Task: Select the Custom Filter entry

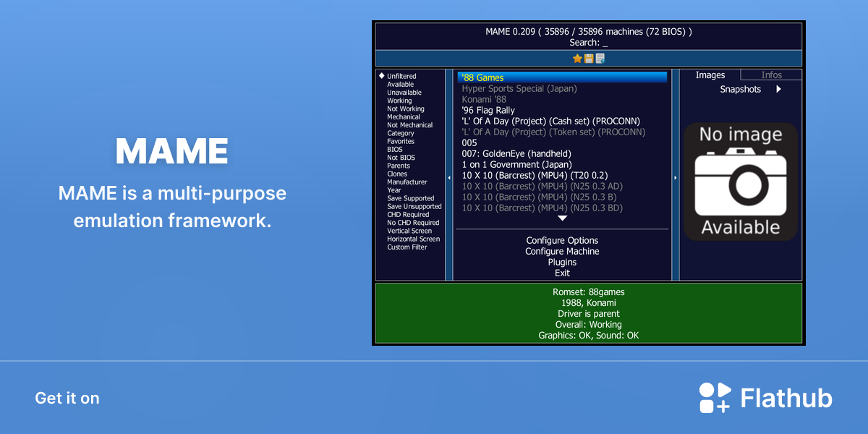Action: coord(407,247)
